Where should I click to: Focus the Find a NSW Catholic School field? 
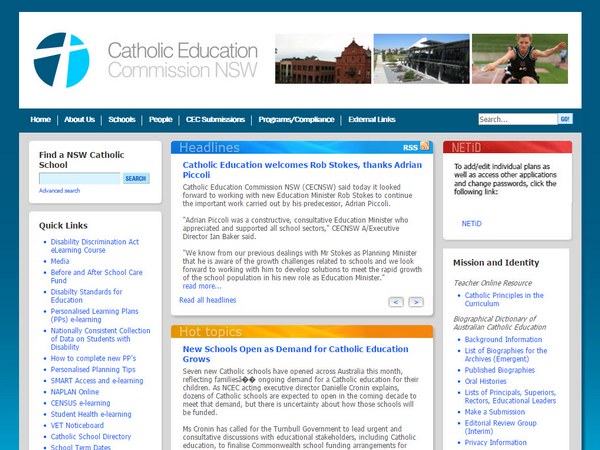(80, 178)
